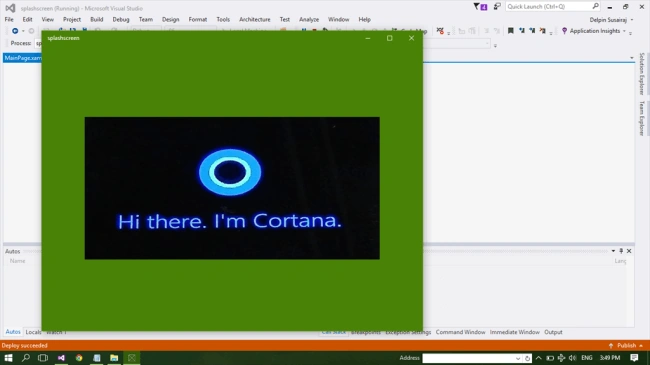Open the Window menu

click(338, 19)
